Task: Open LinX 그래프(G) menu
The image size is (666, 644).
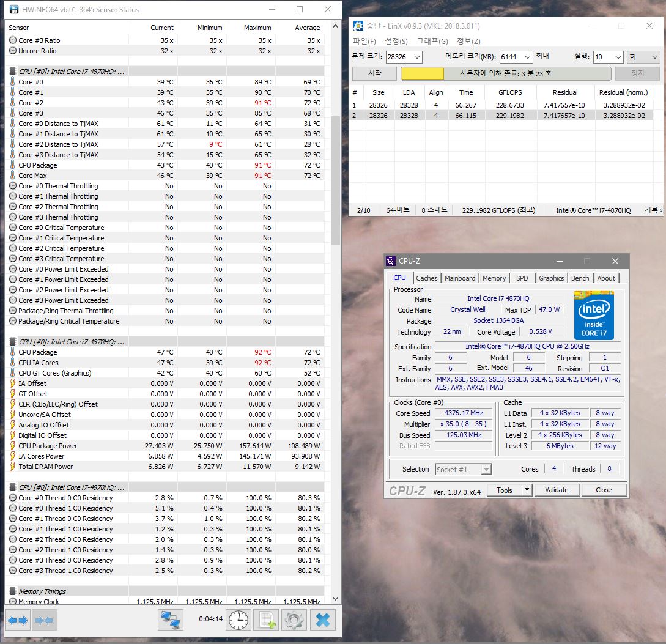Action: (432, 41)
